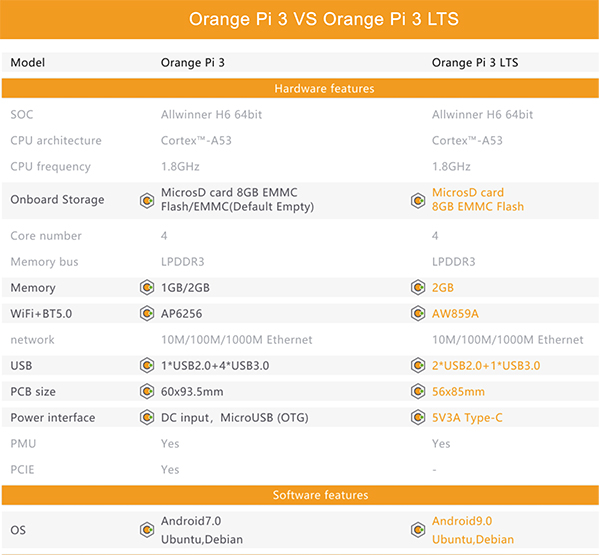Click hexagon icon beside 'Flash/EMMC(Default Empty)' storage text

(147, 201)
